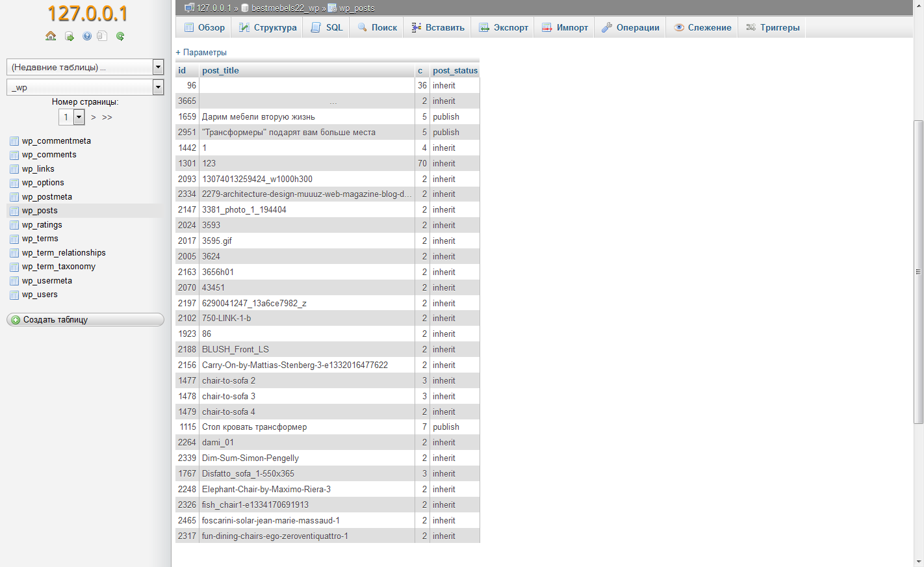Click the table icon beside wp_commentmeta
Viewport: 924px width, 567px height.
tap(14, 141)
